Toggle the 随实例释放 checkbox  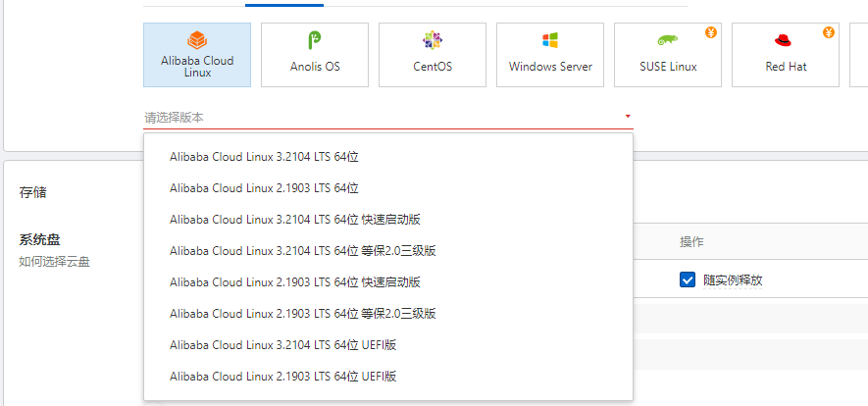tap(688, 279)
